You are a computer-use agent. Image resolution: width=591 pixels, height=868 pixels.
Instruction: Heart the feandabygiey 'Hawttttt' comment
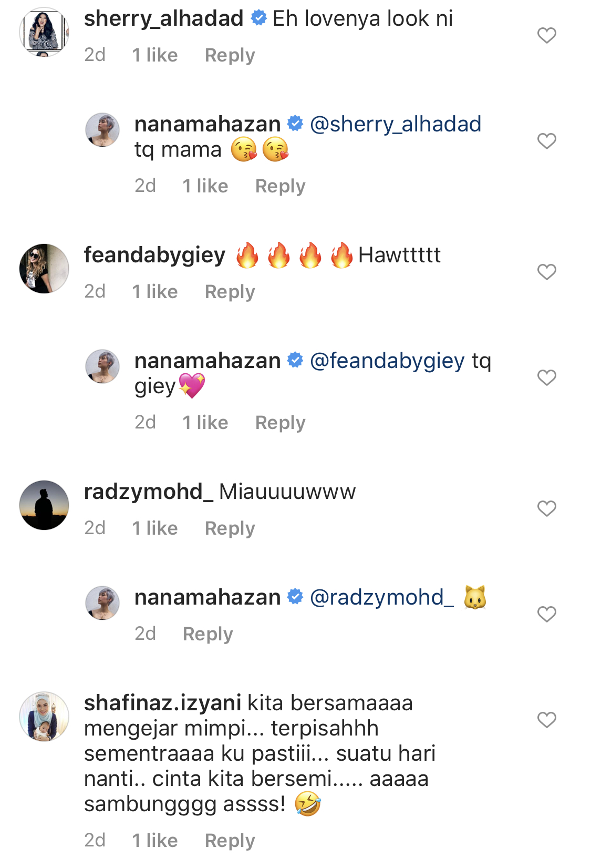[546, 272]
